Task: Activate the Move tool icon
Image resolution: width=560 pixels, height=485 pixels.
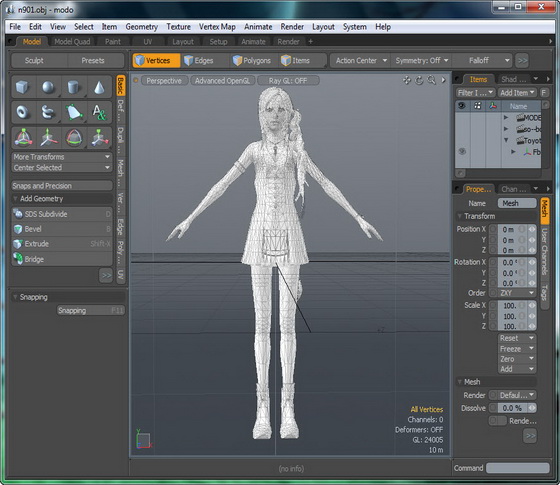Action: pyautogui.click(x=48, y=138)
